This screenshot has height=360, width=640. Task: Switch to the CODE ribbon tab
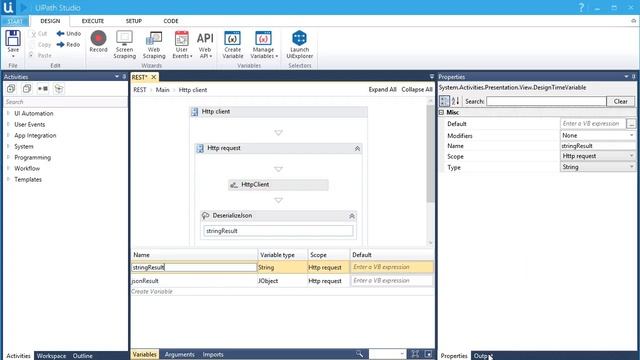[x=171, y=21]
